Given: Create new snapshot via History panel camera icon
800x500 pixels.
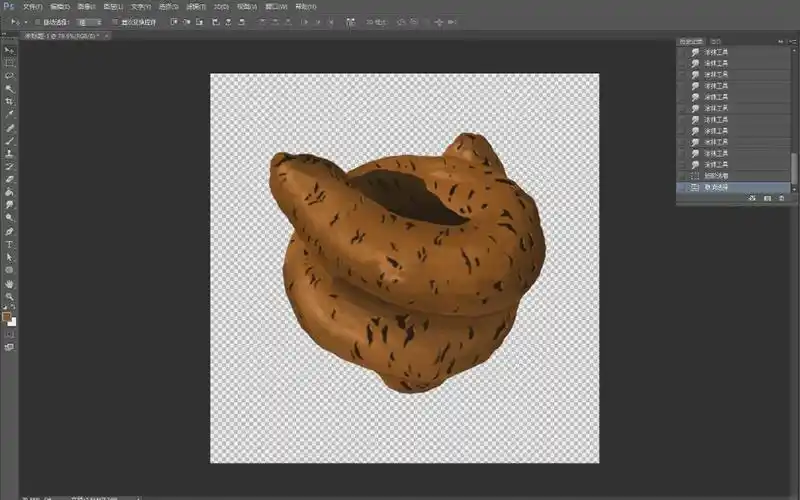Looking at the screenshot, I should click(766, 199).
